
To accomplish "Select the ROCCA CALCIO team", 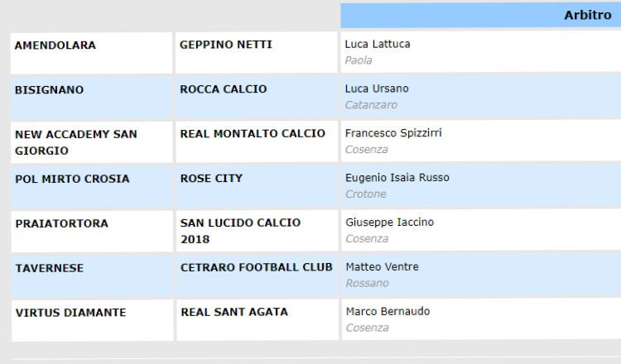I will (223, 89).
